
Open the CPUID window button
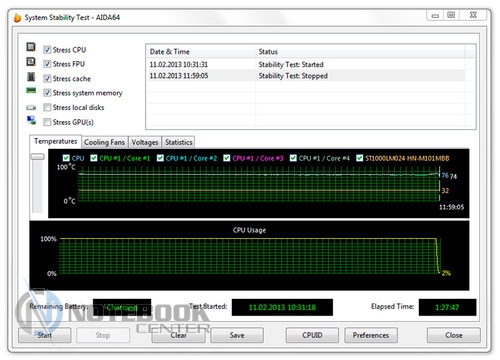coord(312,335)
